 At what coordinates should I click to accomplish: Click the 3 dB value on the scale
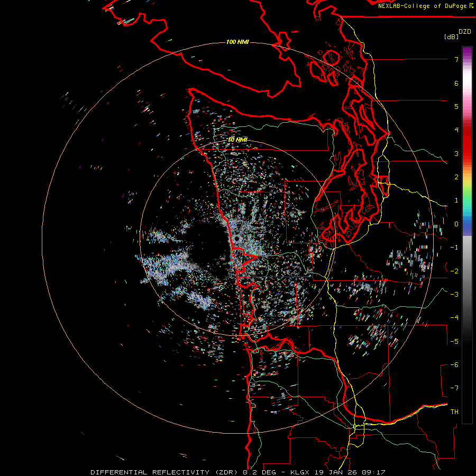pyautogui.click(x=456, y=153)
